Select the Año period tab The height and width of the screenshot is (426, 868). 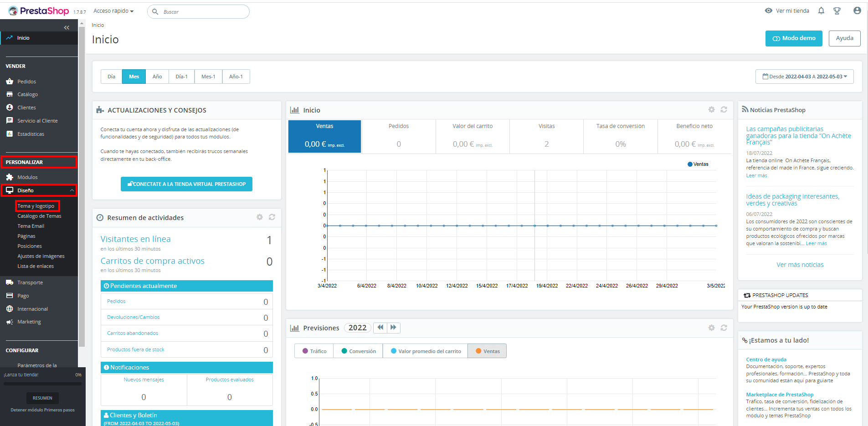tap(157, 77)
